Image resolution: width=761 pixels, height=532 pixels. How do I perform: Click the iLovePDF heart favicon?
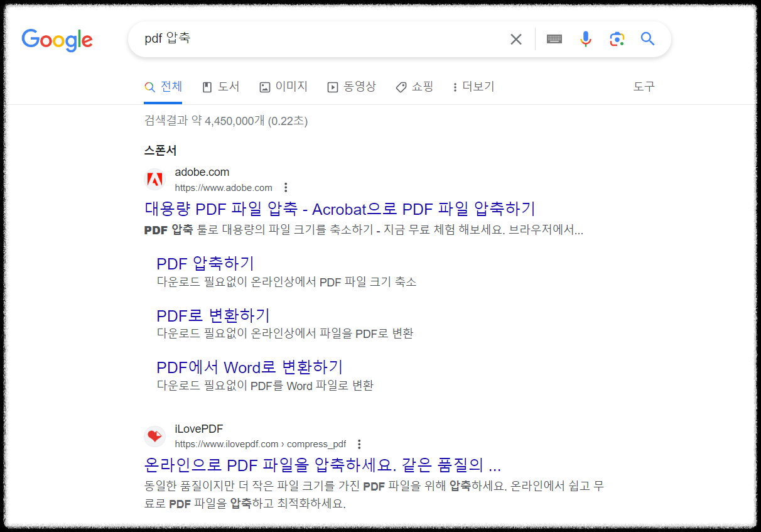tap(154, 437)
